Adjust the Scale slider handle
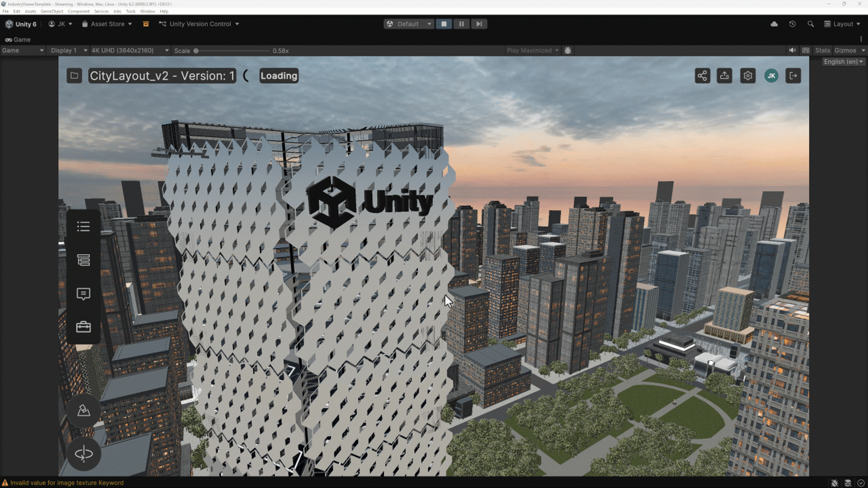Screen dimensions: 868x488 [196, 51]
